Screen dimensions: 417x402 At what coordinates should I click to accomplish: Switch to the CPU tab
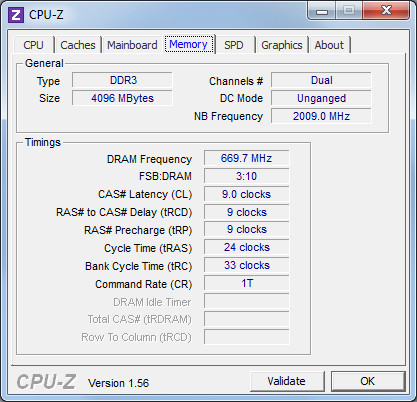pos(33,45)
